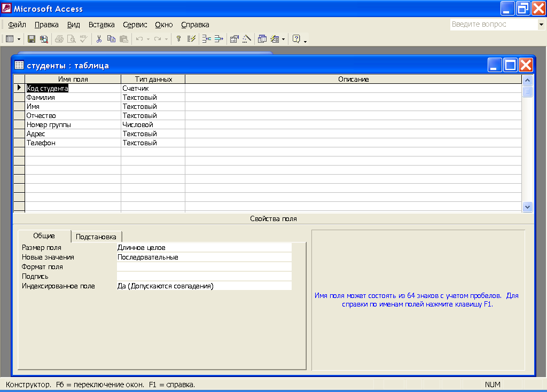This screenshot has width=547, height=392.
Task: Click the Database Window toolbar icon
Action: [x=262, y=39]
